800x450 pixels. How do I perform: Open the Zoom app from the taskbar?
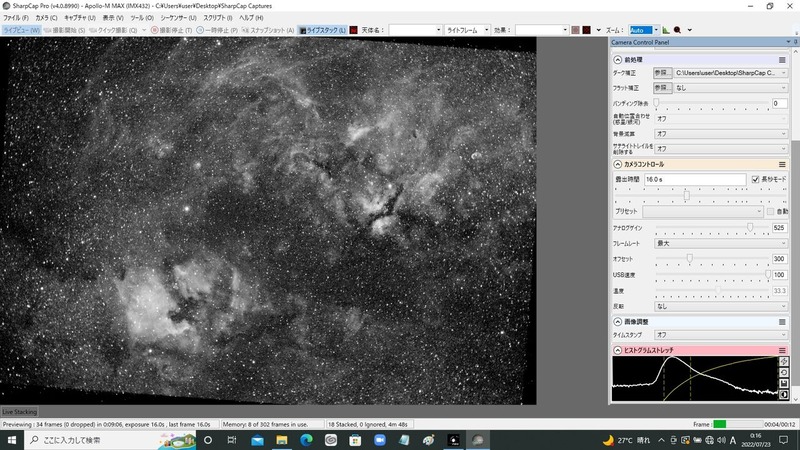[380, 440]
